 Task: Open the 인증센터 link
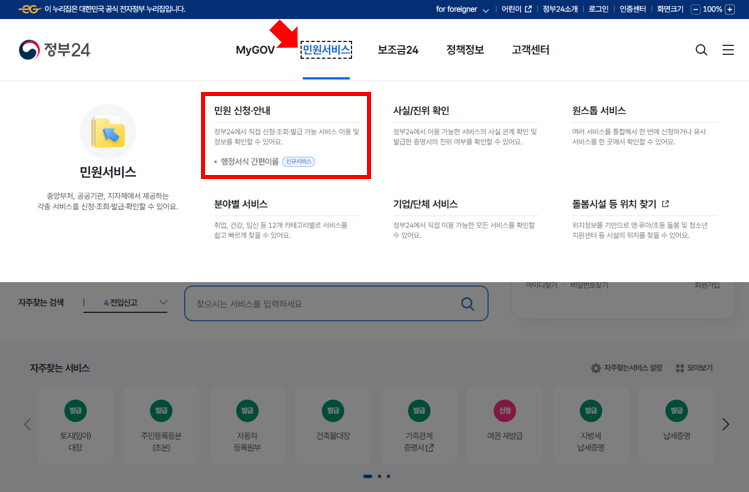point(632,9)
